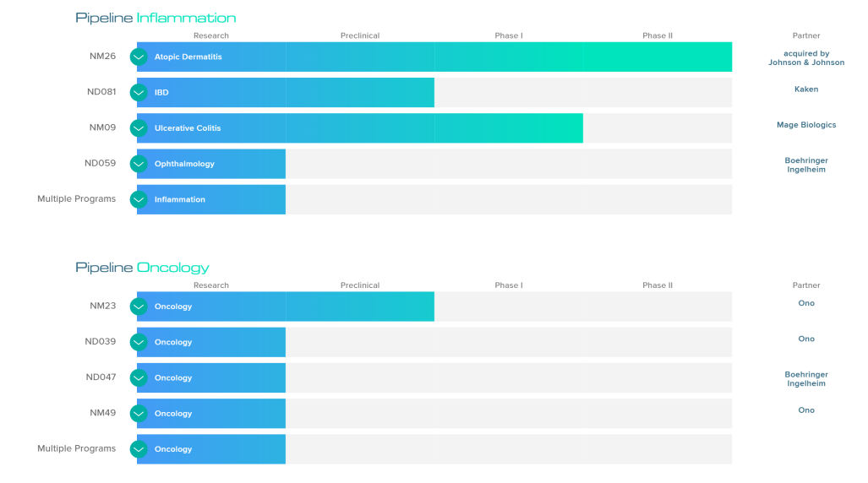Open the ND059 Ophthalmology chevron icon
The height and width of the screenshot is (483, 868).
[x=139, y=164]
